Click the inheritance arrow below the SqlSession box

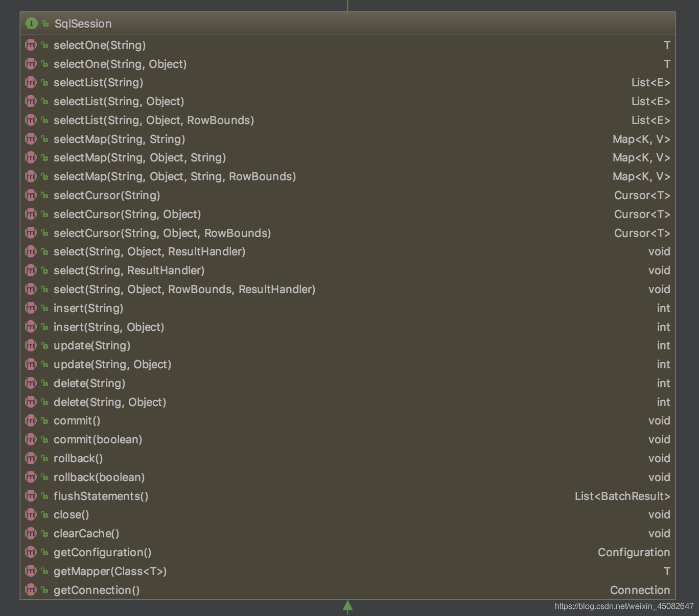pyautogui.click(x=348, y=606)
